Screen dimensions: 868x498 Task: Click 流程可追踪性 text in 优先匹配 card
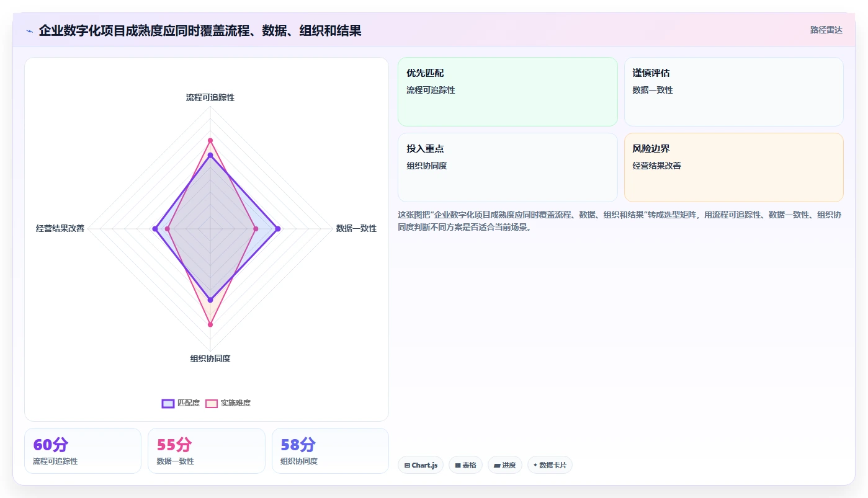tap(431, 90)
